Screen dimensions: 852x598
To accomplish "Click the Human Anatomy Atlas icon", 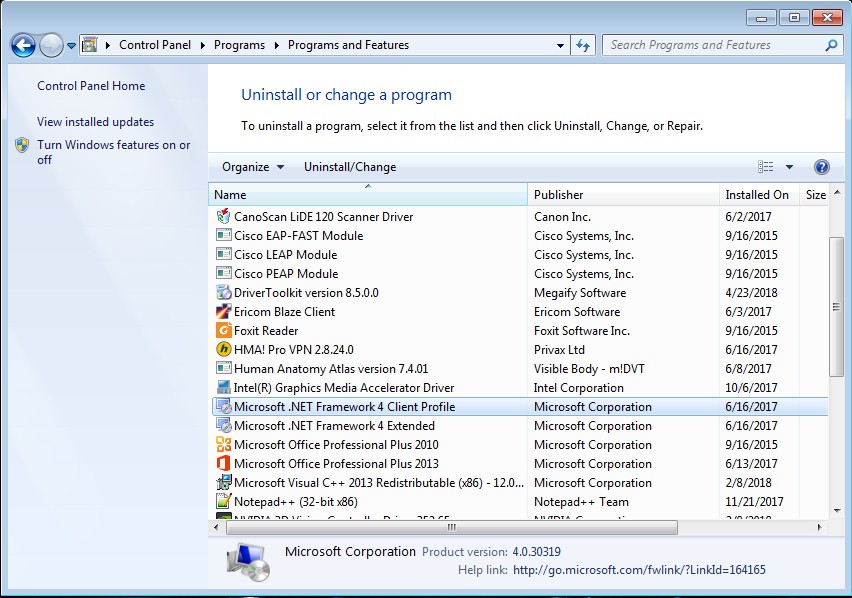I will (223, 368).
